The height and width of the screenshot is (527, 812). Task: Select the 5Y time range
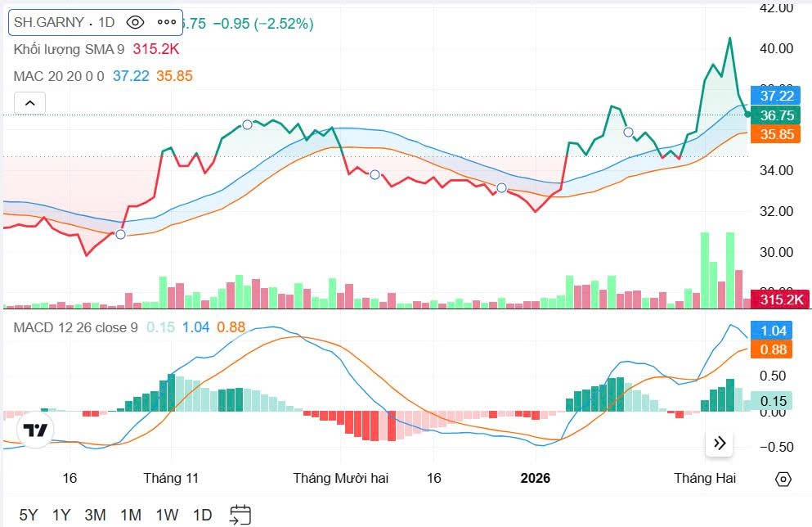[29, 515]
